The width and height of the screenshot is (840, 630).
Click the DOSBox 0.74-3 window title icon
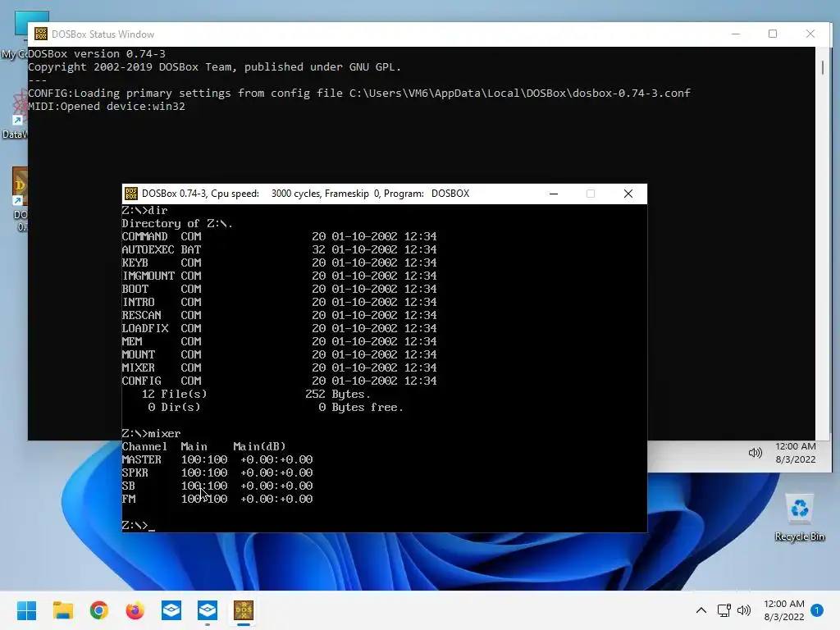[x=131, y=194]
